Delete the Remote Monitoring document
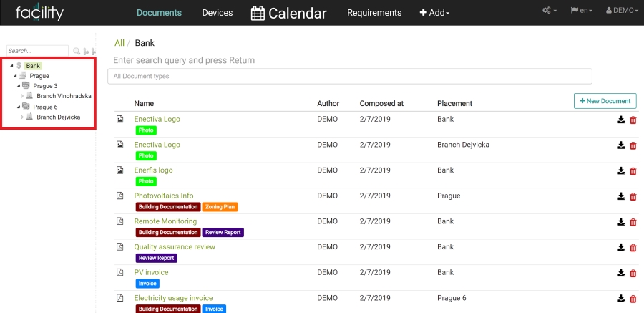The image size is (644, 313). pyautogui.click(x=633, y=222)
